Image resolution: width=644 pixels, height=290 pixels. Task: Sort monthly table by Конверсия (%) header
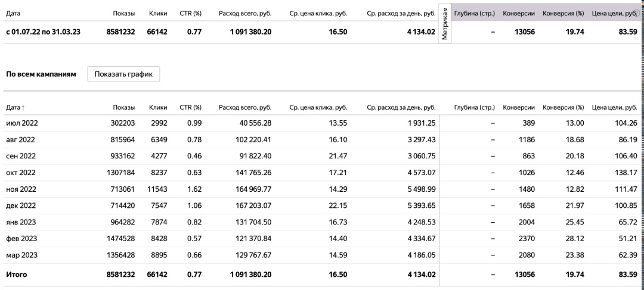[x=562, y=107]
